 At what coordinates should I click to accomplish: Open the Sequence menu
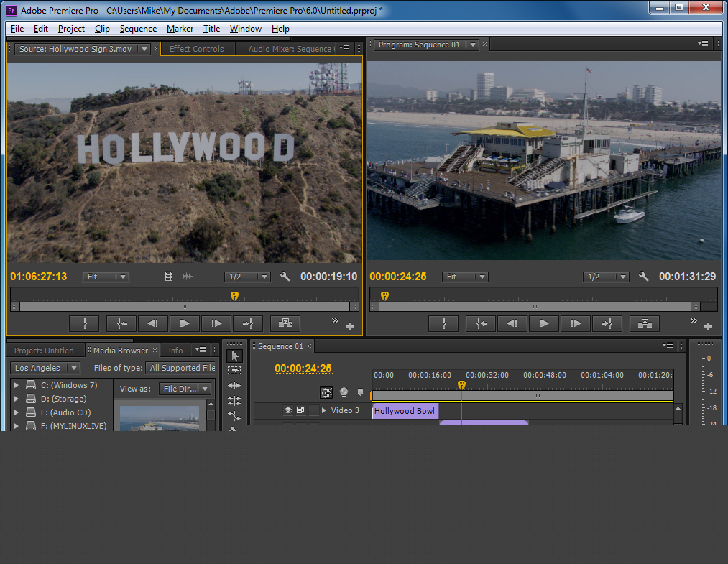coord(138,29)
